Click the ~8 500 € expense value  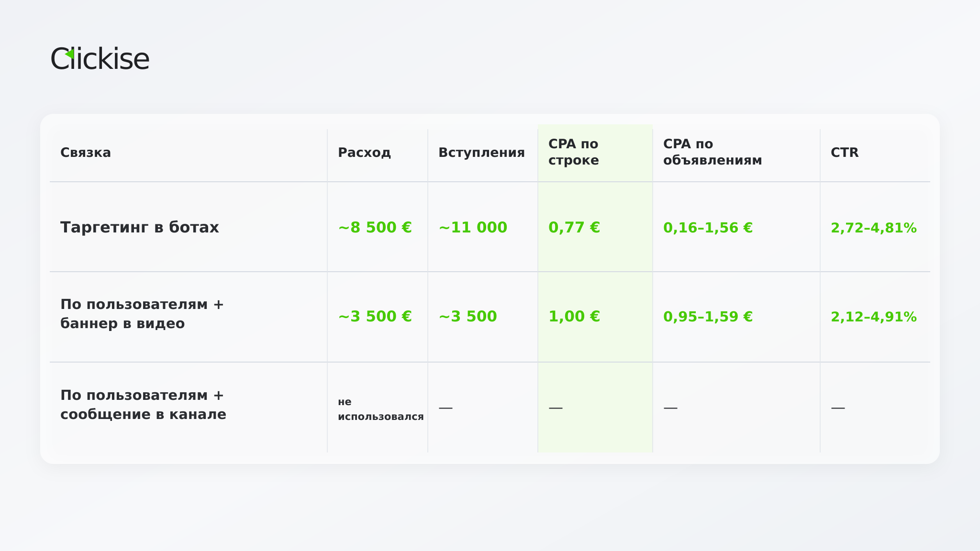[x=375, y=228]
